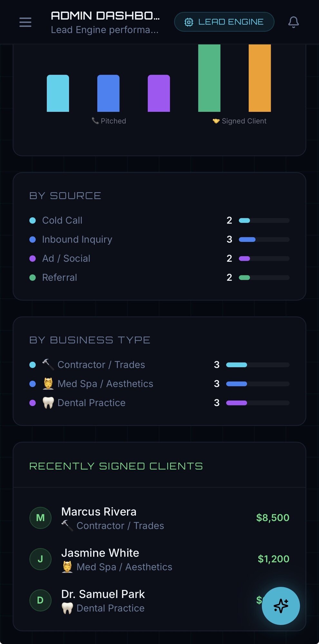
Task: Click the J avatar for Jasmine White
Action: [40, 559]
